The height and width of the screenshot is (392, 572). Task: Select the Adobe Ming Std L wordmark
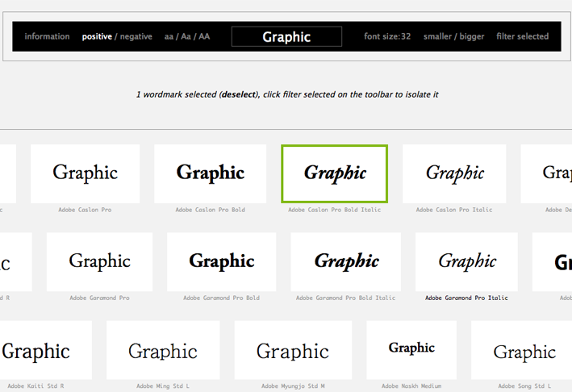[163, 350]
